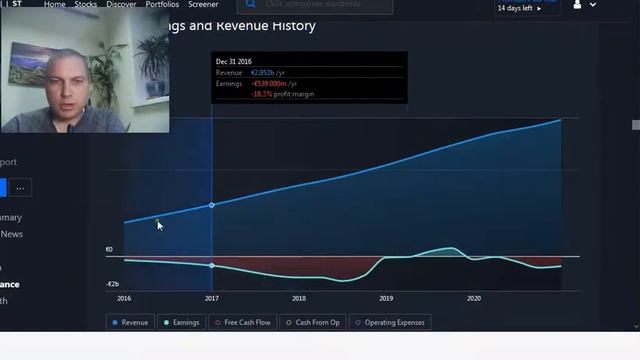Screen dimensions: 640x360
Task: Click the blue button beside the three dots
Action: [x=3, y=188]
